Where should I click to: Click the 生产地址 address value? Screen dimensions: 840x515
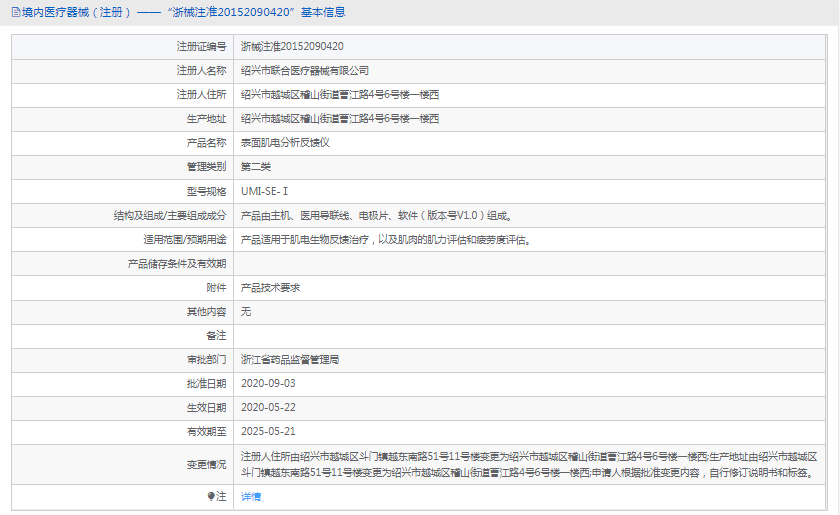[340, 119]
